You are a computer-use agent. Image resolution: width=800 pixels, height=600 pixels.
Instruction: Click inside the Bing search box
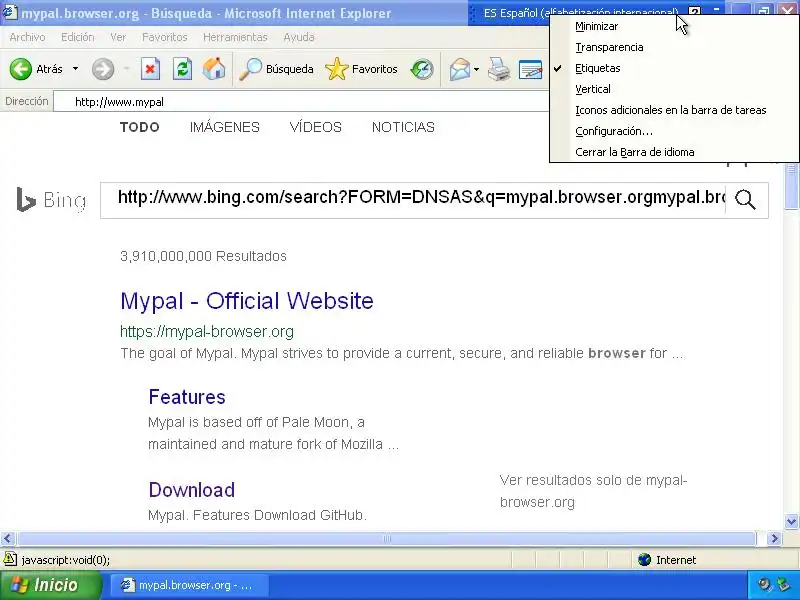[413, 200]
